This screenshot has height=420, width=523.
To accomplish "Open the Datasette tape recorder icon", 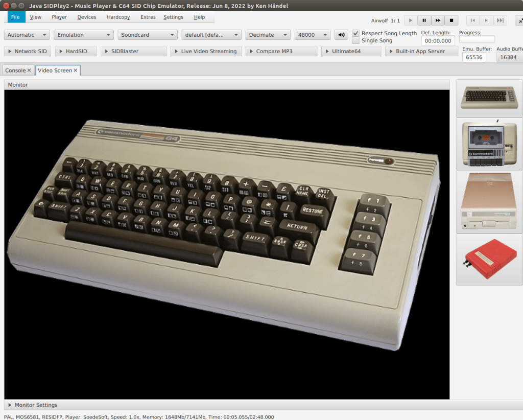I will tap(489, 144).
